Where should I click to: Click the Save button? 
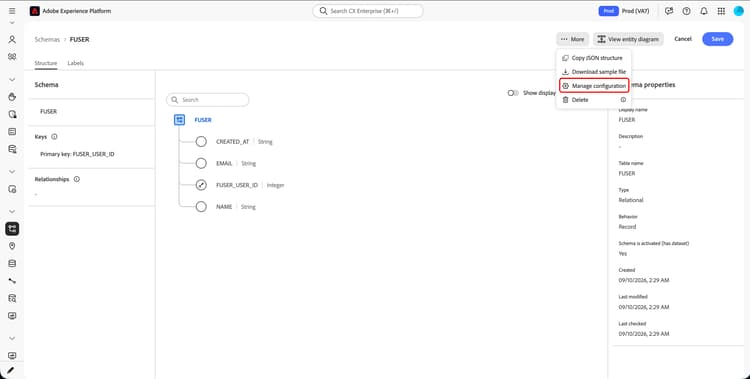pyautogui.click(x=717, y=39)
